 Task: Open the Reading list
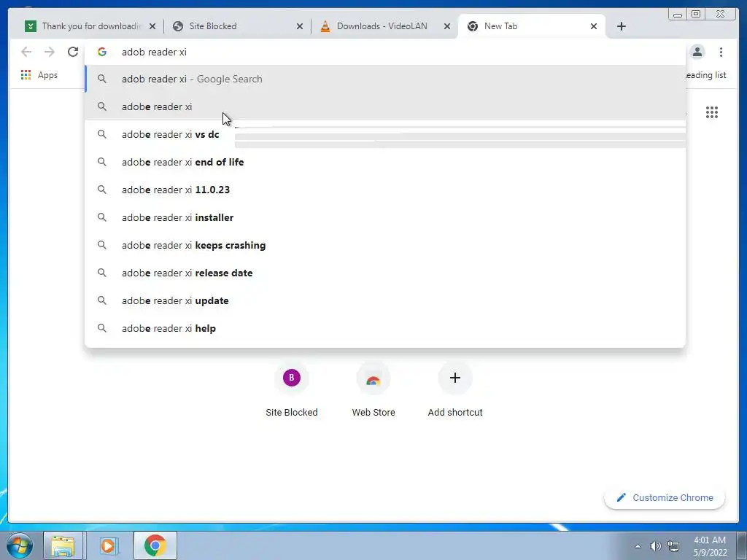706,75
